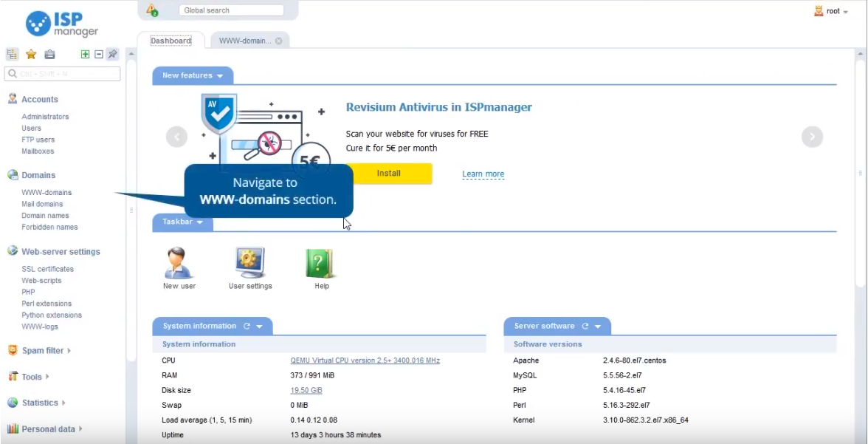Open PHP menu item in sidebar
This screenshot has height=444, width=868.
coord(28,292)
